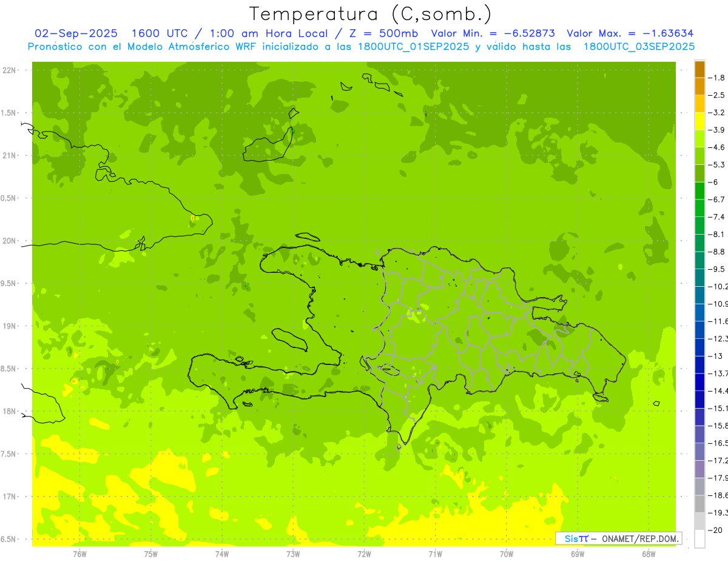Click the 72W longitude axis label
728x562 pixels.
364,554
